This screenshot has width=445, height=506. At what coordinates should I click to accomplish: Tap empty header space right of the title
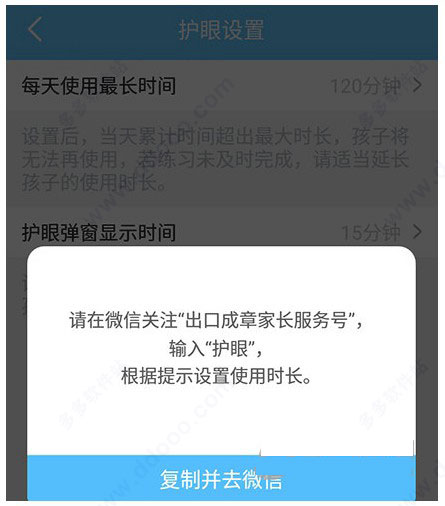[350, 30]
